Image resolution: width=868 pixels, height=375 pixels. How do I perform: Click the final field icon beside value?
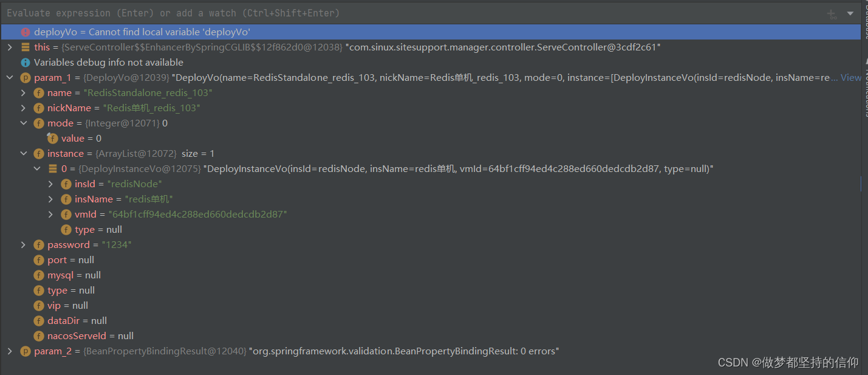pos(53,139)
